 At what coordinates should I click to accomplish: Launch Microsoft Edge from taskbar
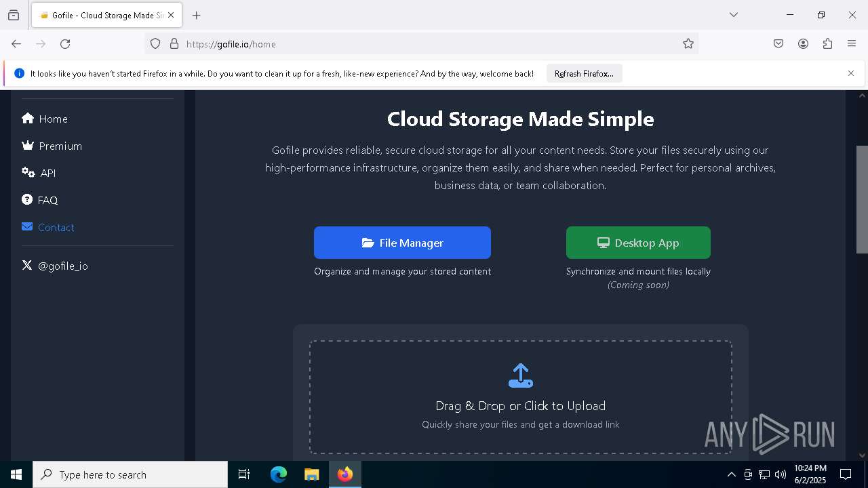tap(279, 474)
